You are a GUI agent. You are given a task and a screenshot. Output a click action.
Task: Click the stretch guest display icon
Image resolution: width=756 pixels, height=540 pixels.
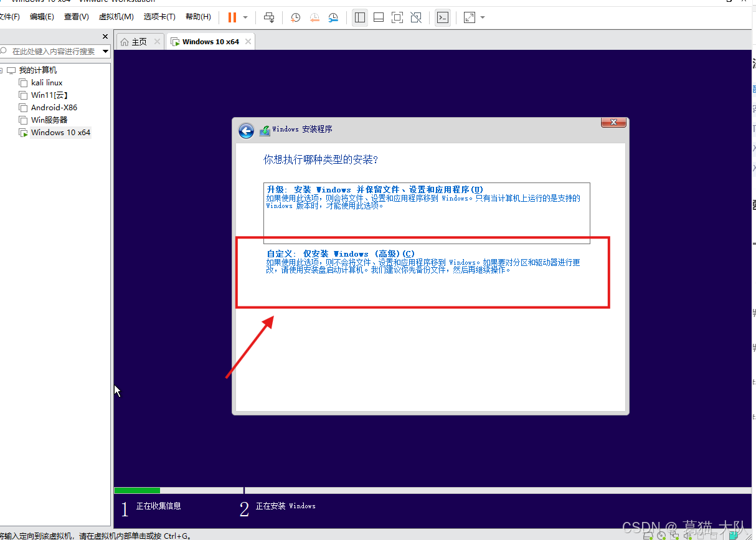click(470, 17)
